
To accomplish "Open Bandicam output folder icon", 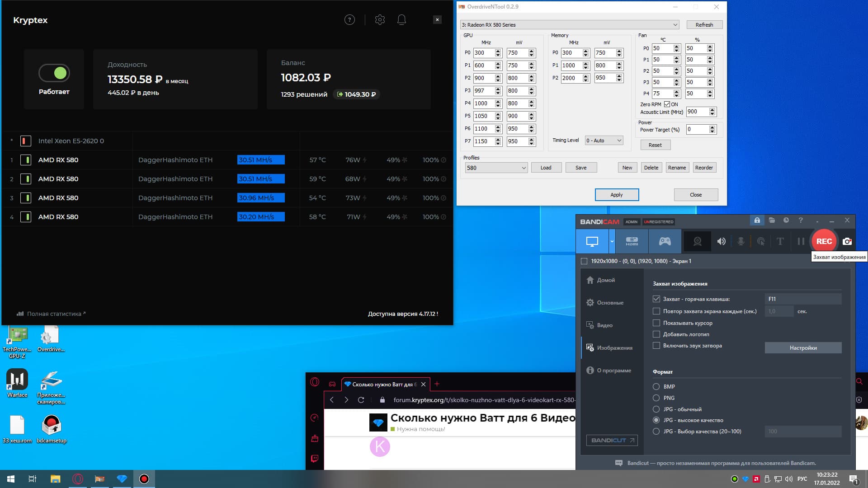I will 772,221.
